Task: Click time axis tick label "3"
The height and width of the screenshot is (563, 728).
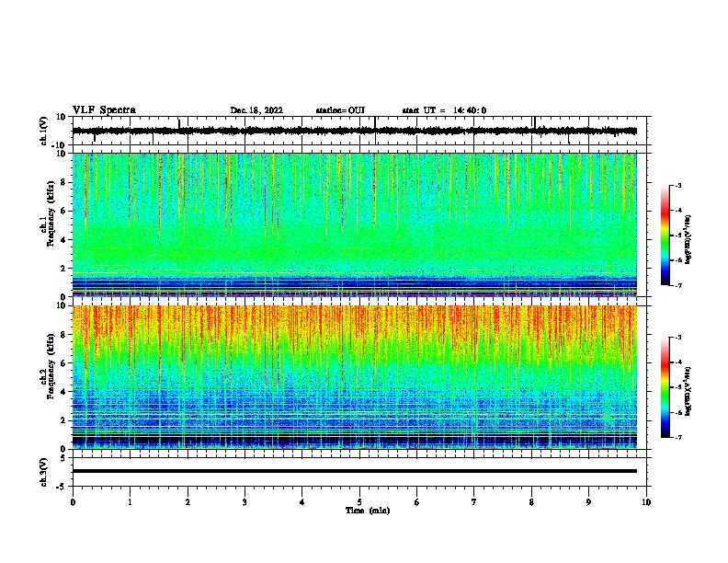Action: [x=245, y=502]
